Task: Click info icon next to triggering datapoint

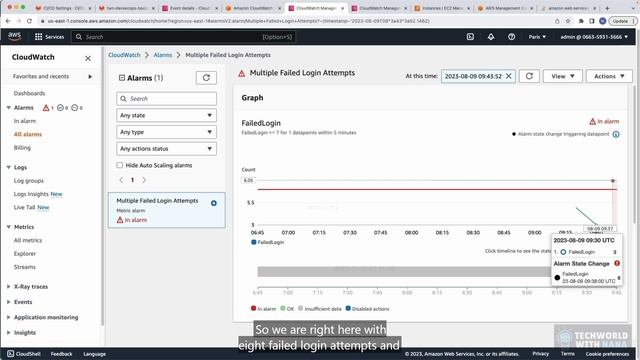Action: (616, 134)
